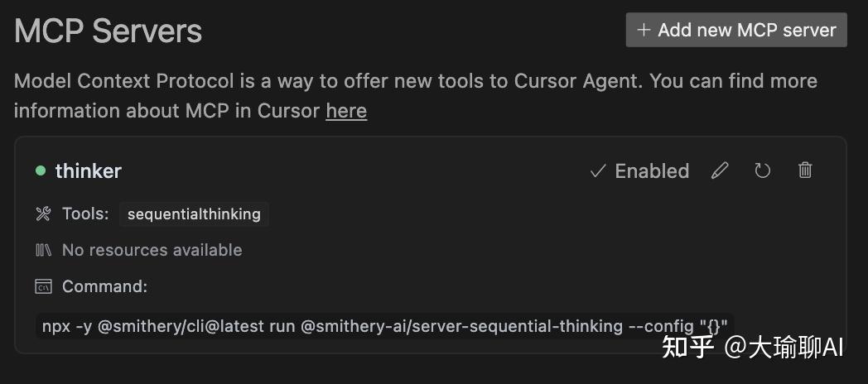Edit the thinker server with pencil icon
The height and width of the screenshot is (384, 868).
(720, 170)
